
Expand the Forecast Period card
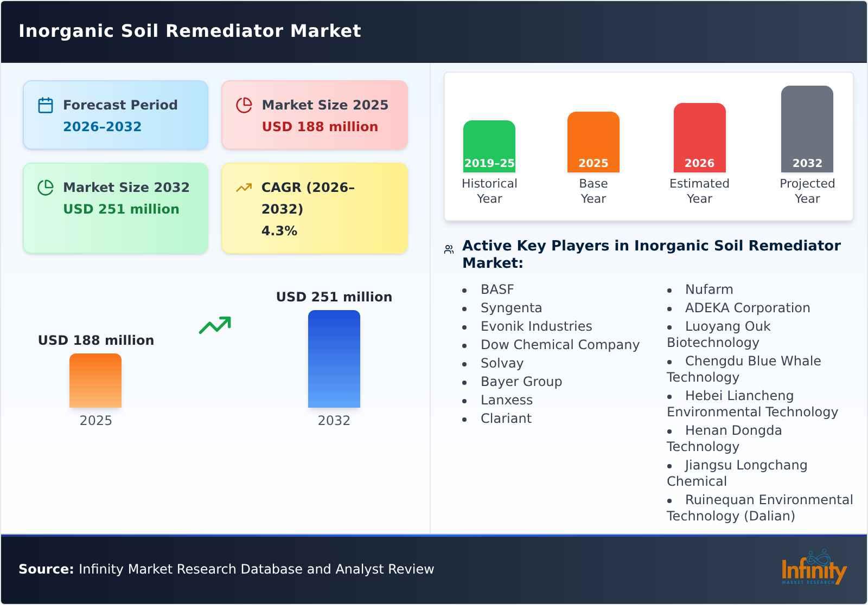(x=116, y=114)
